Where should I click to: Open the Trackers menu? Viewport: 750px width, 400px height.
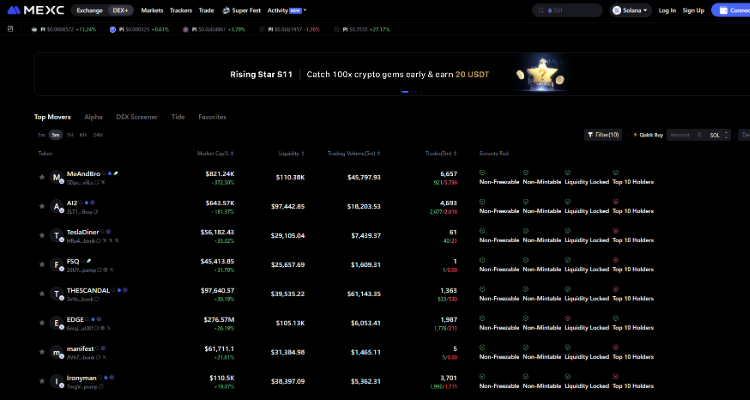[x=181, y=10]
